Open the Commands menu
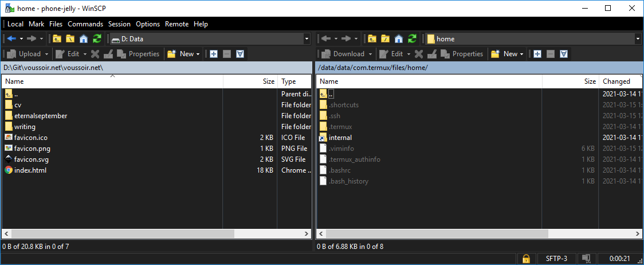The height and width of the screenshot is (265, 644). [85, 24]
